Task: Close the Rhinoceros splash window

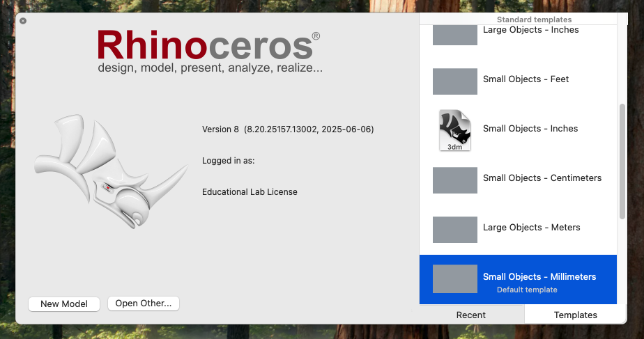Action: click(x=23, y=21)
